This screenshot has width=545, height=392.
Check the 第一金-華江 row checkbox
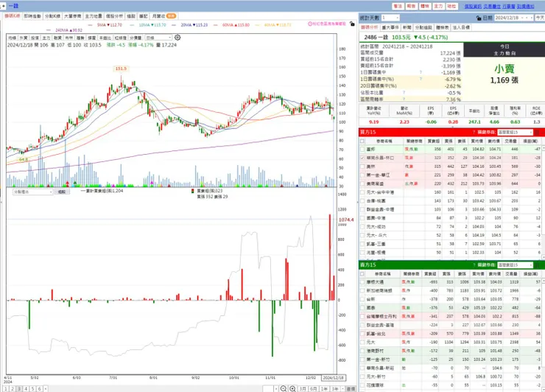click(362, 175)
